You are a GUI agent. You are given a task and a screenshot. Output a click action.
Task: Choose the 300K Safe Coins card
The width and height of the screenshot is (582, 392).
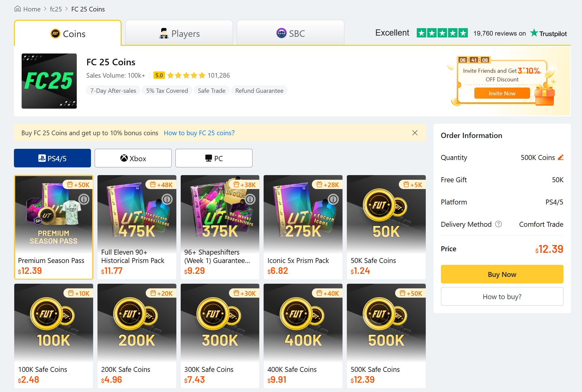pos(220,336)
